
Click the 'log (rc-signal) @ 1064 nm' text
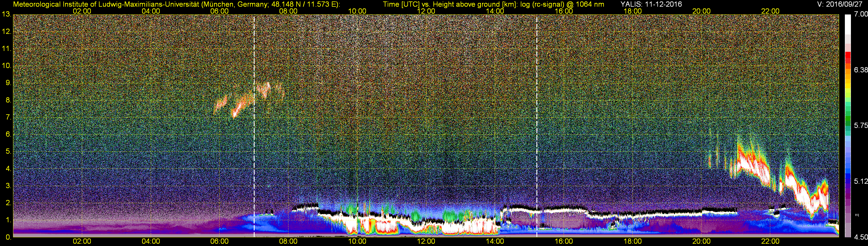coord(562,4)
